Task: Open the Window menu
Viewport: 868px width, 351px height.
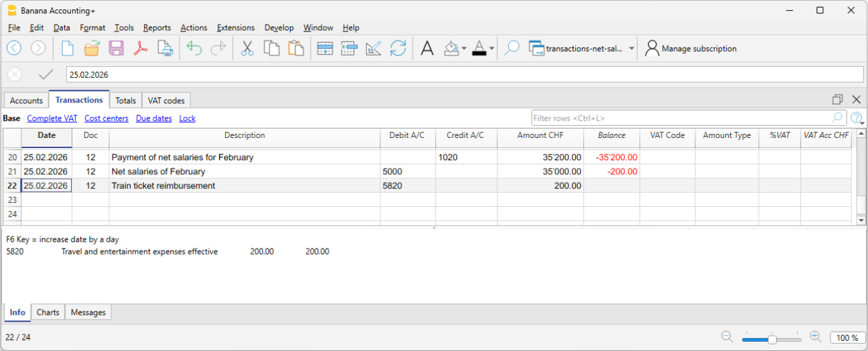Action: 318,27
